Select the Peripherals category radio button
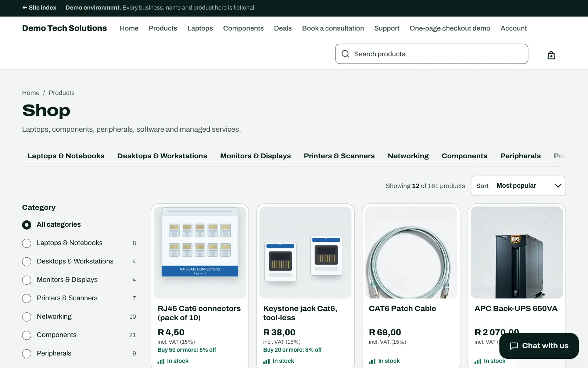This screenshot has height=368, width=588. point(26,354)
